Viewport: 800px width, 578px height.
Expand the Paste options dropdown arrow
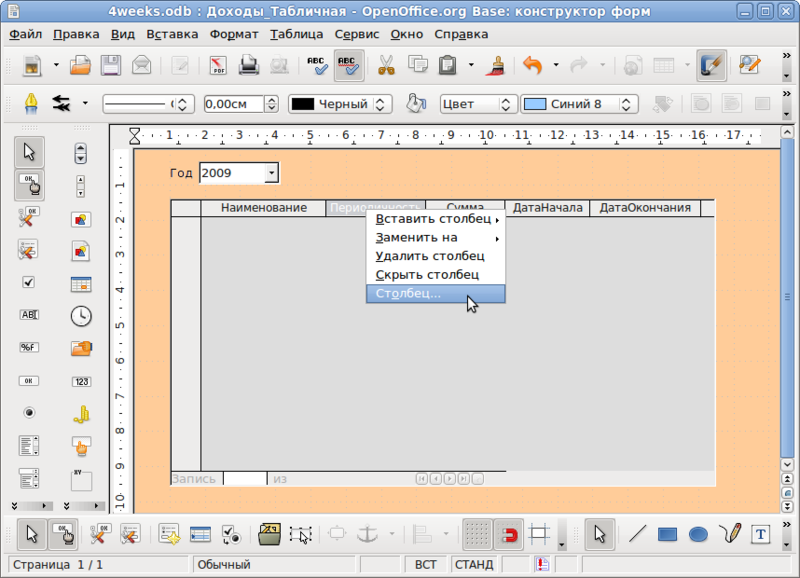point(470,65)
